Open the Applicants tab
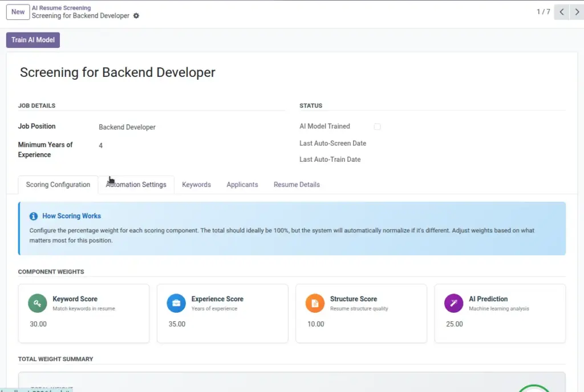This screenshot has width=584, height=392. (x=242, y=185)
